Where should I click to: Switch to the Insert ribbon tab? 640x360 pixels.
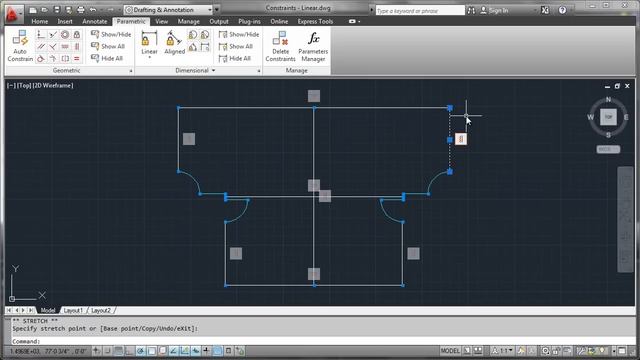65,21
